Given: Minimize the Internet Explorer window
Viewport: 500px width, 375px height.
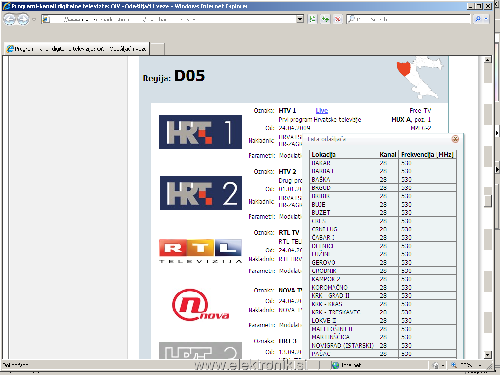Looking at the screenshot, I should [470, 6].
